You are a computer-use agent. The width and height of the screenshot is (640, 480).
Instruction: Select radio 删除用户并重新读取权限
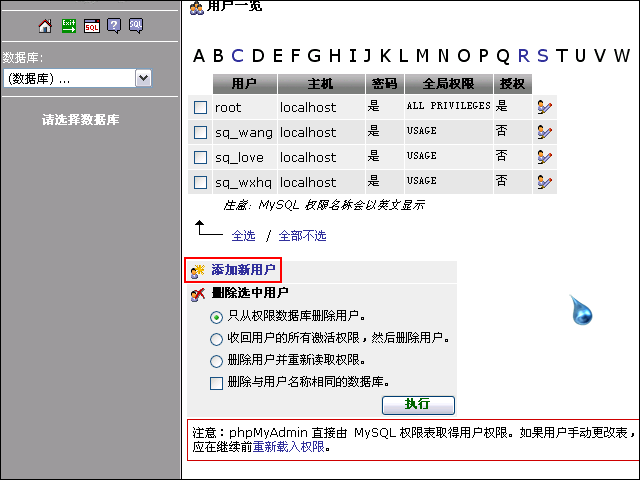pos(216,361)
